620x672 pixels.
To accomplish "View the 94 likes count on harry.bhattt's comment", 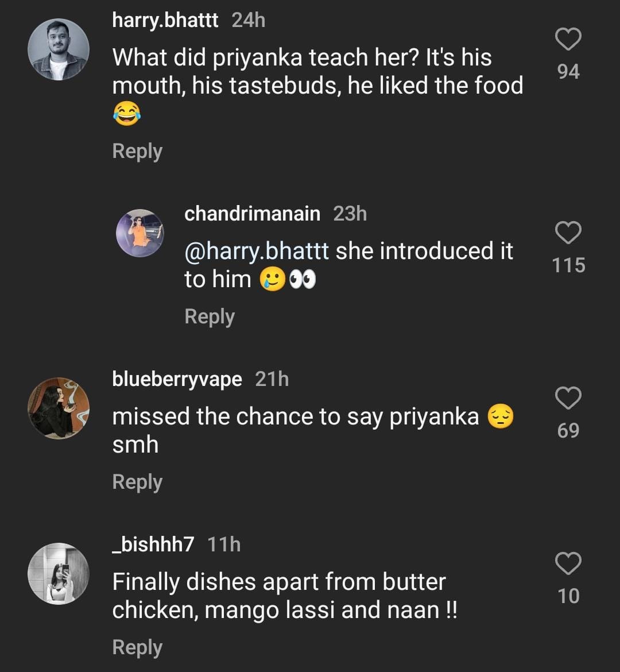I will pyautogui.click(x=568, y=72).
